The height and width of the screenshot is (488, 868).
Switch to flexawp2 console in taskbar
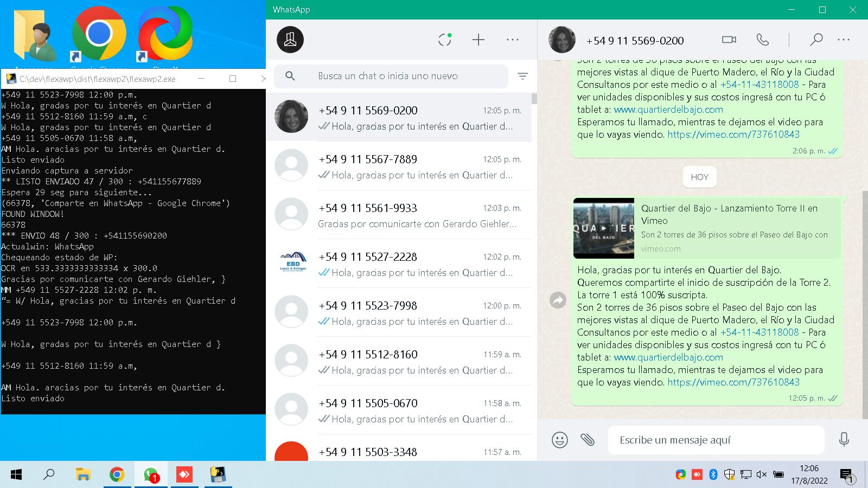pyautogui.click(x=218, y=475)
